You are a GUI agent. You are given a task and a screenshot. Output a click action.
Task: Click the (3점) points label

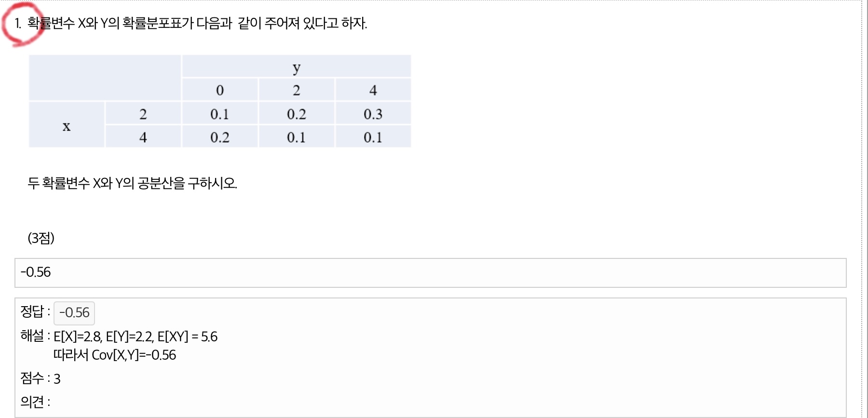click(41, 238)
